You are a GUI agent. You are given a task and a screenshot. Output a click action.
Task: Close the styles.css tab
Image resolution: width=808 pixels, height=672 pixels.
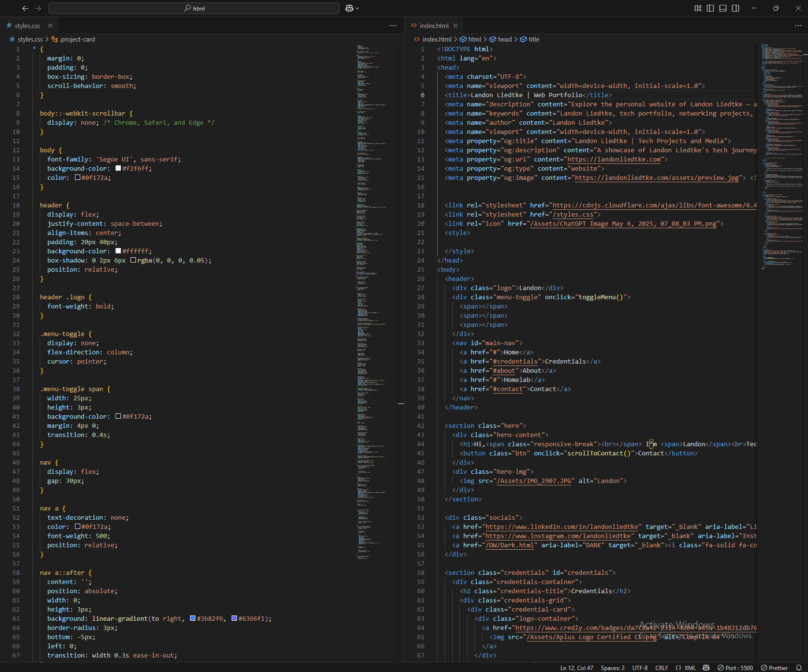(x=50, y=26)
